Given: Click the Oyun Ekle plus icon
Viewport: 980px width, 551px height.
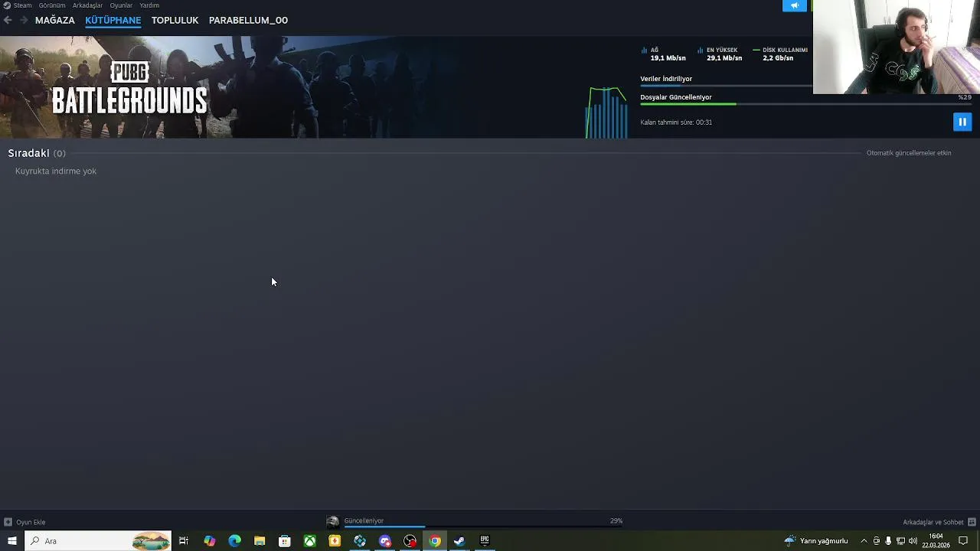Looking at the screenshot, I should pyautogui.click(x=8, y=522).
